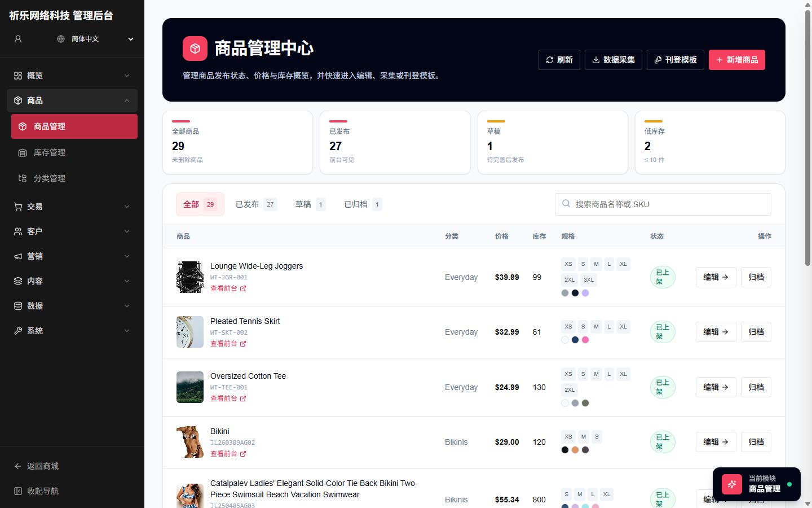This screenshot has width=812, height=508.
Task: Switch to the 已发布 27 tab
Action: pyautogui.click(x=257, y=204)
